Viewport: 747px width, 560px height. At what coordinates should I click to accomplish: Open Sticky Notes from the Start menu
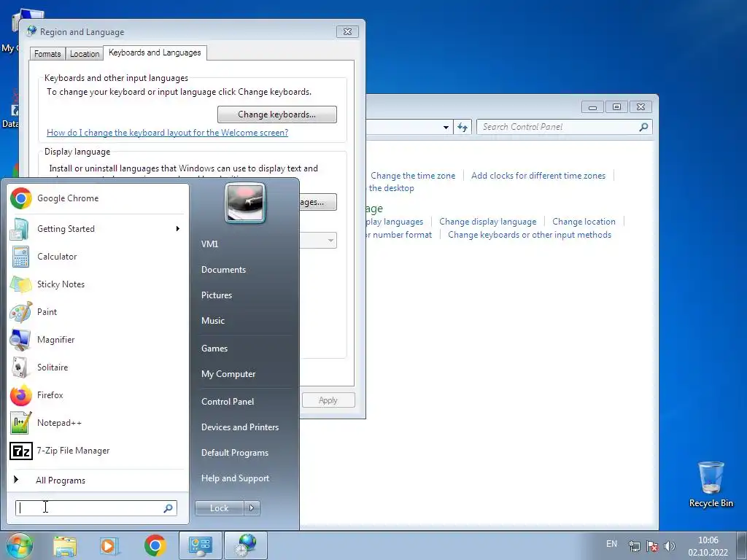pos(97,284)
